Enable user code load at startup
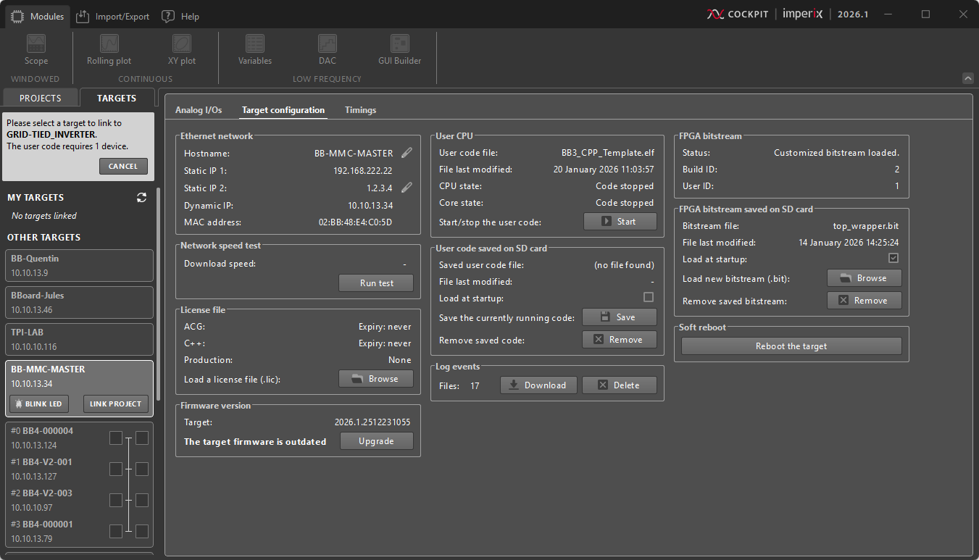Image resolution: width=979 pixels, height=560 pixels. (649, 298)
